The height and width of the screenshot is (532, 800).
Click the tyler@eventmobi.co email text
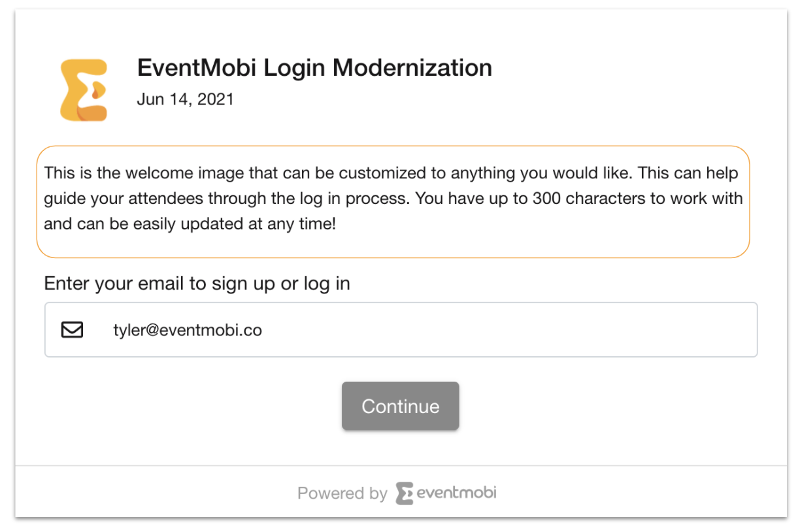(188, 330)
